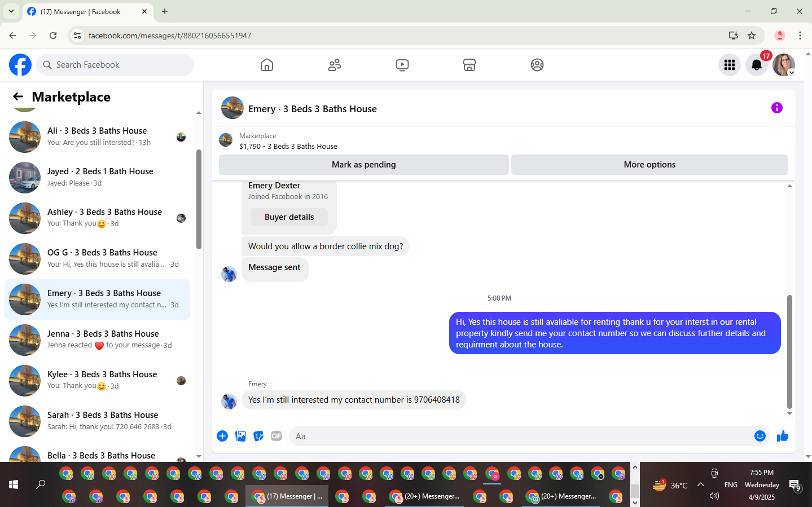Image resolution: width=812 pixels, height=507 pixels.
Task: Open the Ali 3 Beds 3 Baths chat
Action: click(97, 137)
